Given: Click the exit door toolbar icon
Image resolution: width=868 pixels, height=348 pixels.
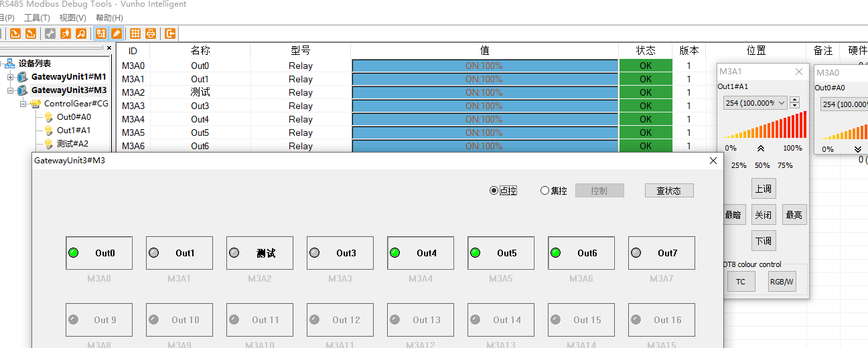Looking at the screenshot, I should point(171,33).
